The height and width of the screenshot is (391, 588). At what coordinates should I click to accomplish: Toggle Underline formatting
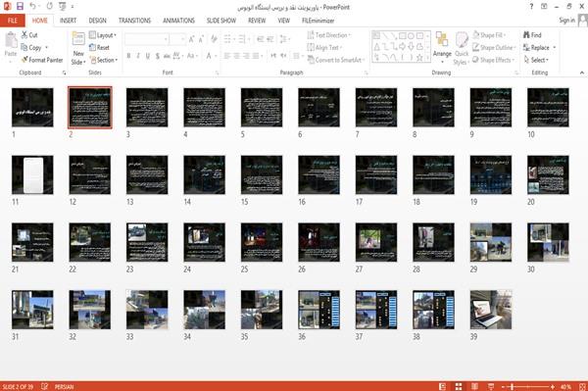[148, 56]
